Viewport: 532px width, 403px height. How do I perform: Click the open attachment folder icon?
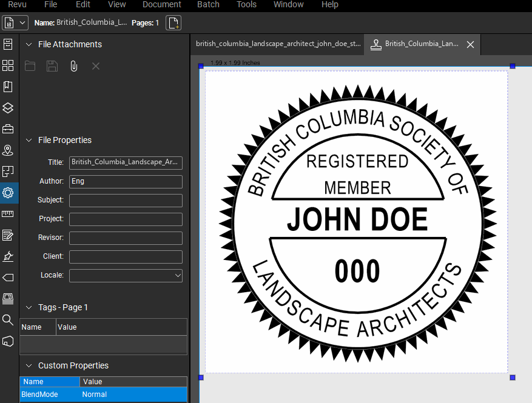tap(30, 66)
